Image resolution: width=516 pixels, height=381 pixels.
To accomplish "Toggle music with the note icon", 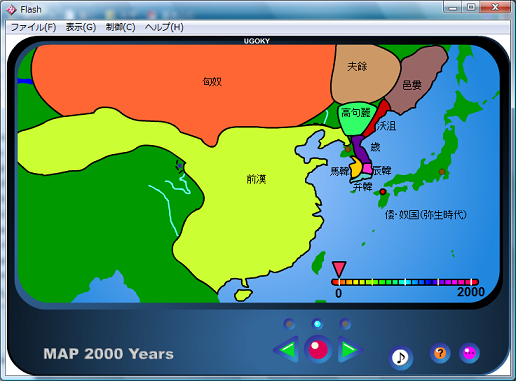I will [401, 358].
